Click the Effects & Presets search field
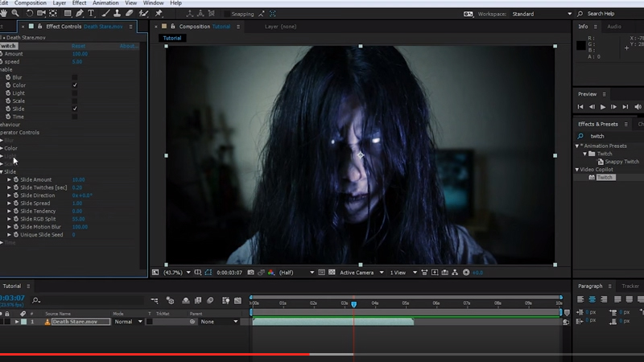The width and height of the screenshot is (644, 362). pos(612,136)
